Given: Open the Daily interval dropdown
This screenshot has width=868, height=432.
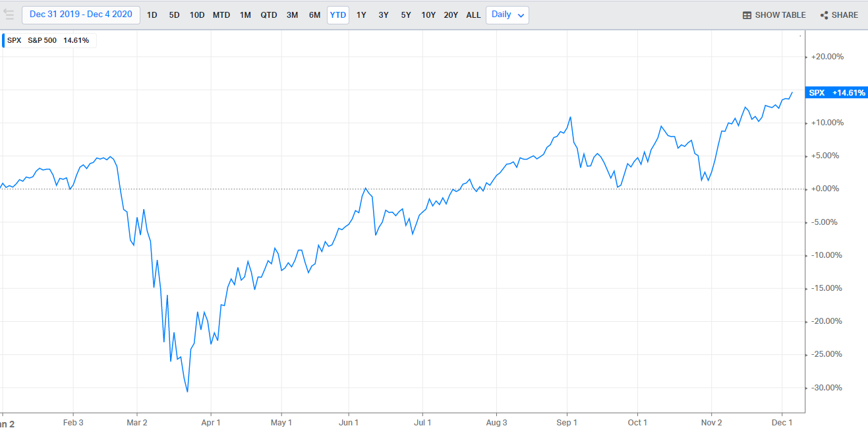Looking at the screenshot, I should pos(507,15).
